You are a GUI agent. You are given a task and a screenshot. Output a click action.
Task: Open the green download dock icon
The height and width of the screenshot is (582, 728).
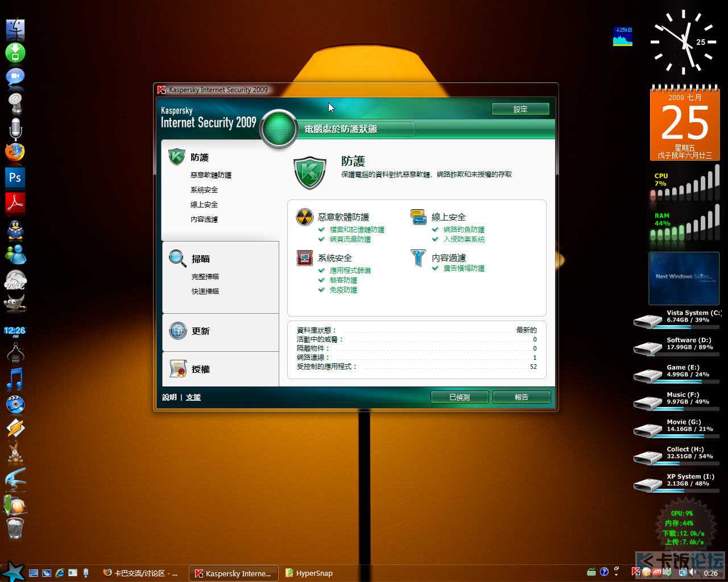tap(15, 53)
